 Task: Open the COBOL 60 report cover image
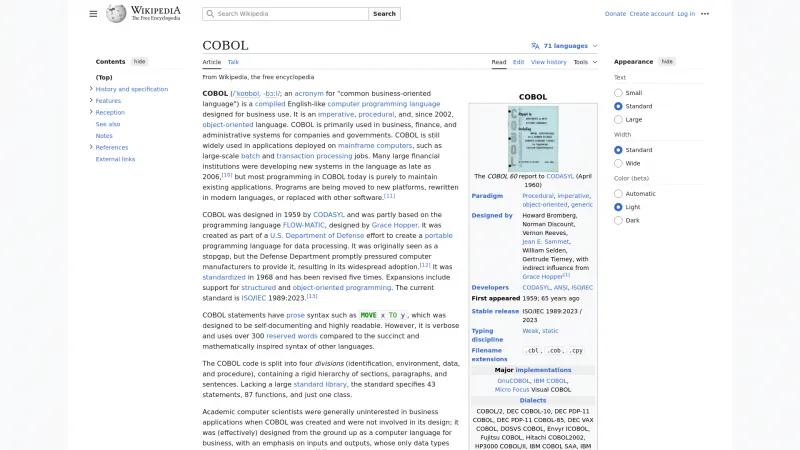[533, 138]
